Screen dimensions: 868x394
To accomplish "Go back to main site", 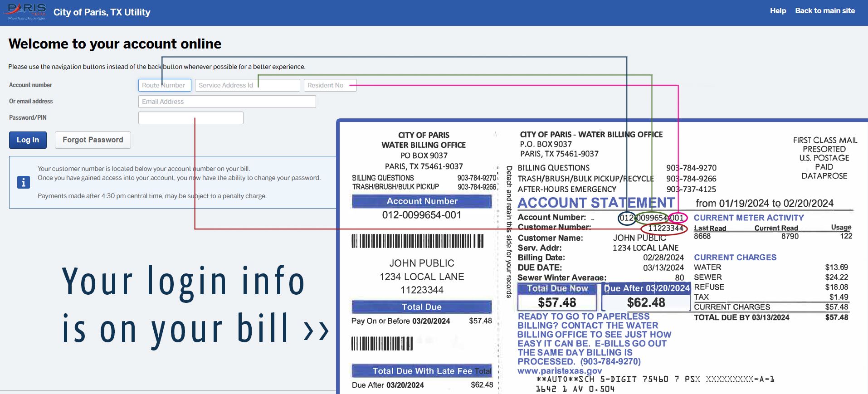I will click(824, 11).
